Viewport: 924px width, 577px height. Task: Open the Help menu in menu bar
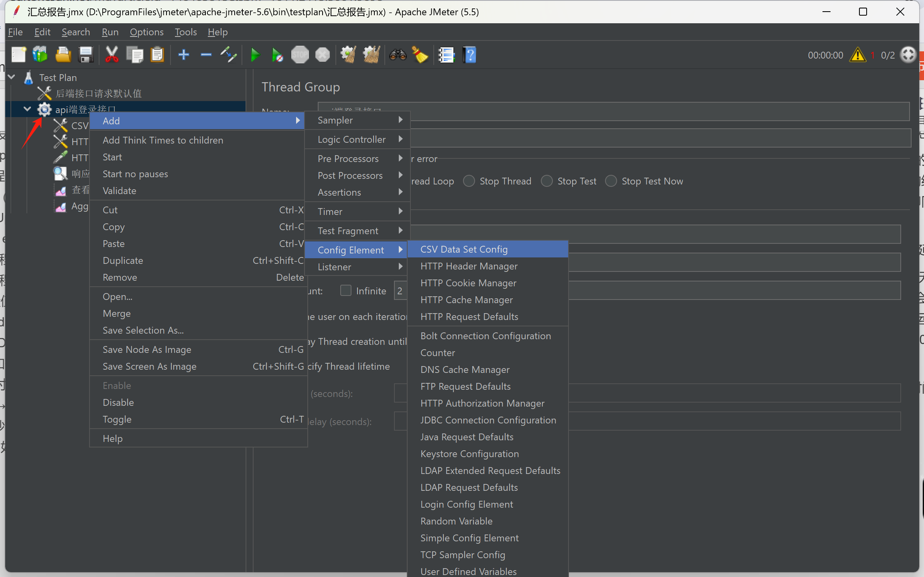[x=217, y=32]
